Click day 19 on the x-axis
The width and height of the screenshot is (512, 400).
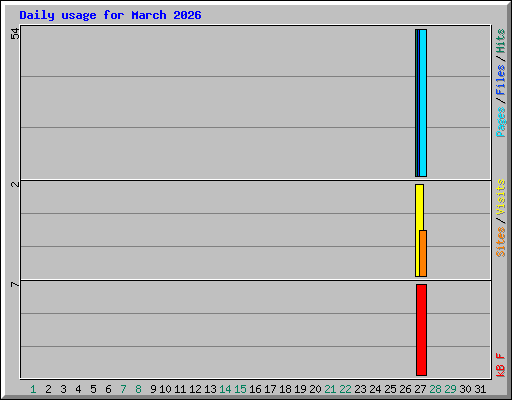point(300,389)
